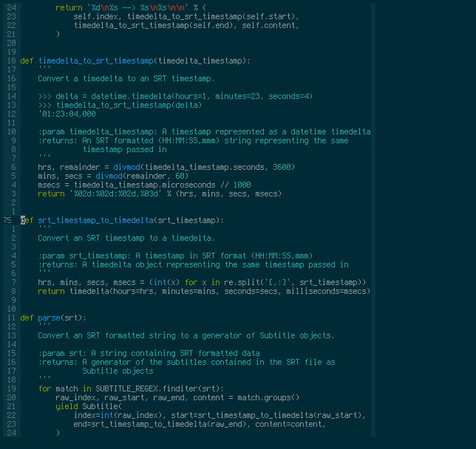Click the parse function name
This screenshot has width=476, height=449.
(50, 318)
